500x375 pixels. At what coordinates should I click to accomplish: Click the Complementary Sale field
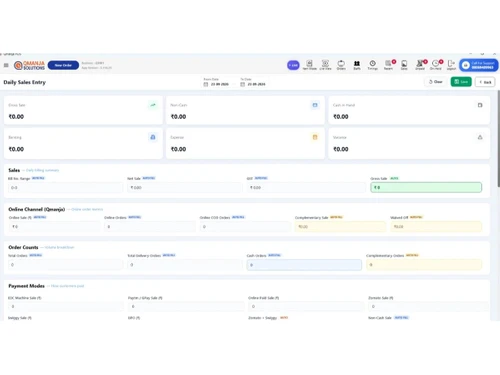(340, 227)
